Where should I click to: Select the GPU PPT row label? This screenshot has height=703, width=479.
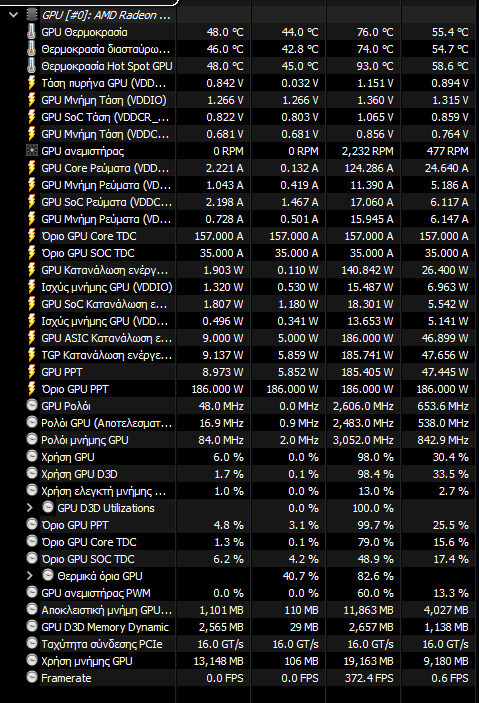[x=61, y=372]
